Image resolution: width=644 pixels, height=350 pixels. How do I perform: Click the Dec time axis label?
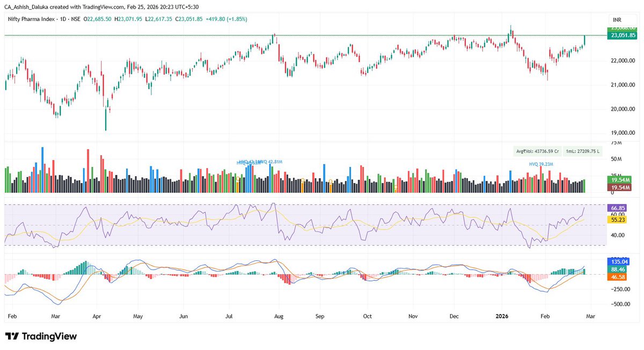[455, 317]
